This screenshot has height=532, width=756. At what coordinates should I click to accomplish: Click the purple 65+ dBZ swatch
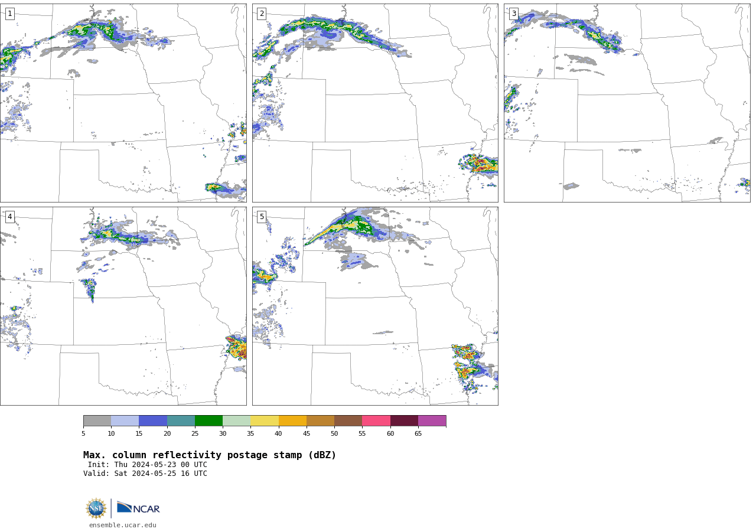(x=432, y=420)
